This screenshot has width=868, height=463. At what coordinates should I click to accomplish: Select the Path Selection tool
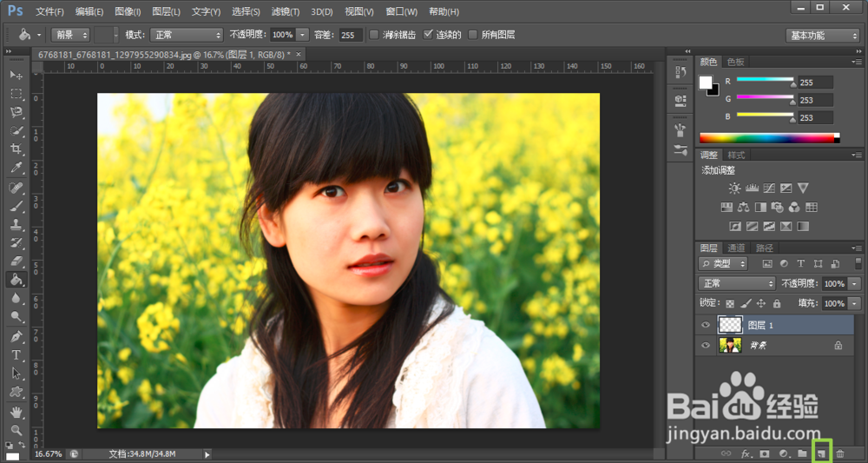pyautogui.click(x=16, y=374)
